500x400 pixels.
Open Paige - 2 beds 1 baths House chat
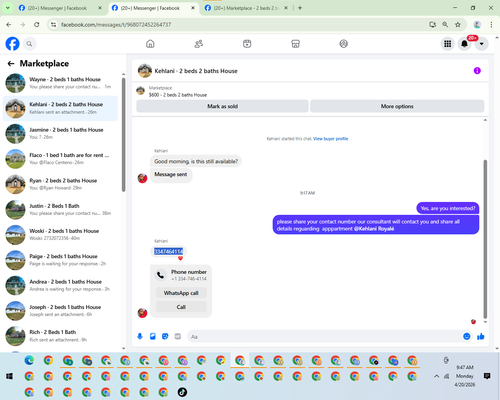coord(60,260)
